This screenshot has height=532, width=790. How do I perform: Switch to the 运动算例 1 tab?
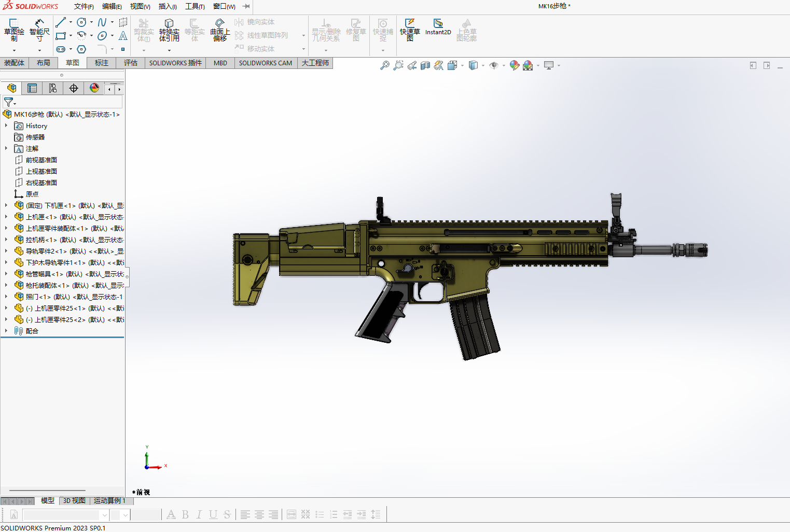(x=109, y=500)
